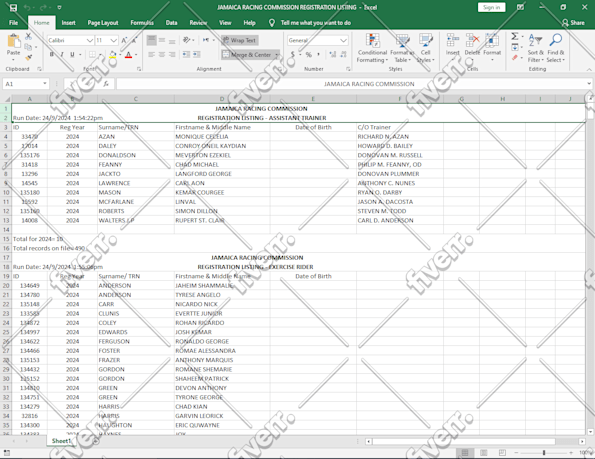Open the Calibri font name dropdown
This screenshot has height=459, width=595.
click(90, 40)
